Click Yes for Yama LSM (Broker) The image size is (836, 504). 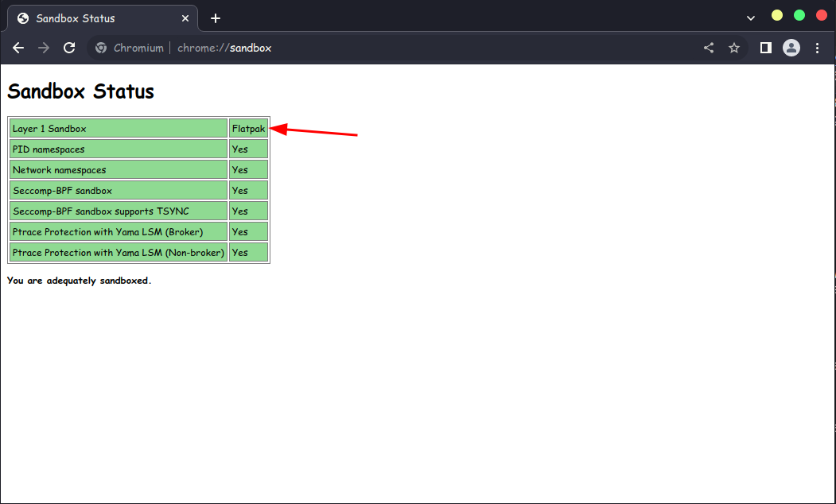(x=248, y=232)
